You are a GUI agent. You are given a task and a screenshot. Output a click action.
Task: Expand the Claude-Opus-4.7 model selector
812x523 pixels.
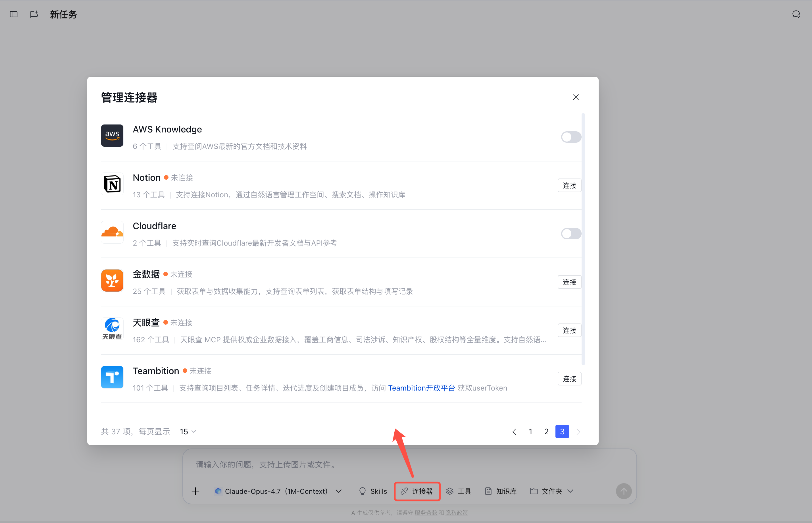(278, 491)
